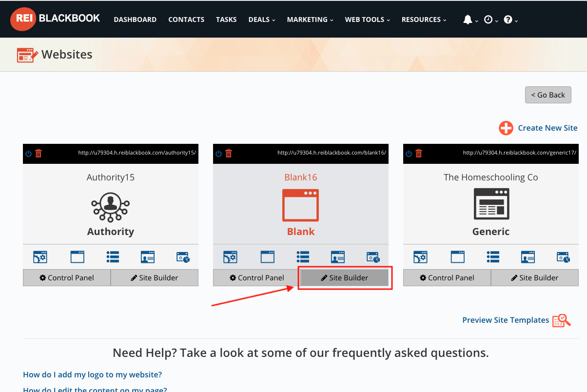
Task: Open Authority15 pie chart stats icon
Action: [x=183, y=257]
